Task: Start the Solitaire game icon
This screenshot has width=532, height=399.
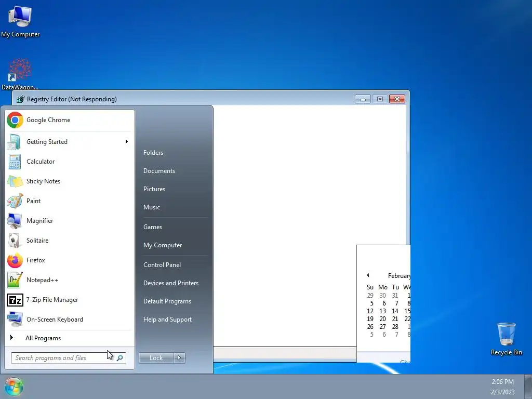Action: point(14,241)
